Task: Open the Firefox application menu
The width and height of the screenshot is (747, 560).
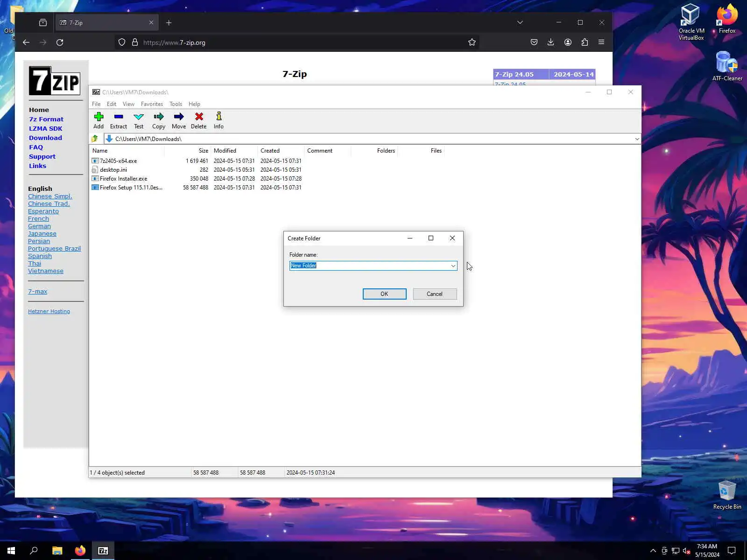Action: (601, 42)
